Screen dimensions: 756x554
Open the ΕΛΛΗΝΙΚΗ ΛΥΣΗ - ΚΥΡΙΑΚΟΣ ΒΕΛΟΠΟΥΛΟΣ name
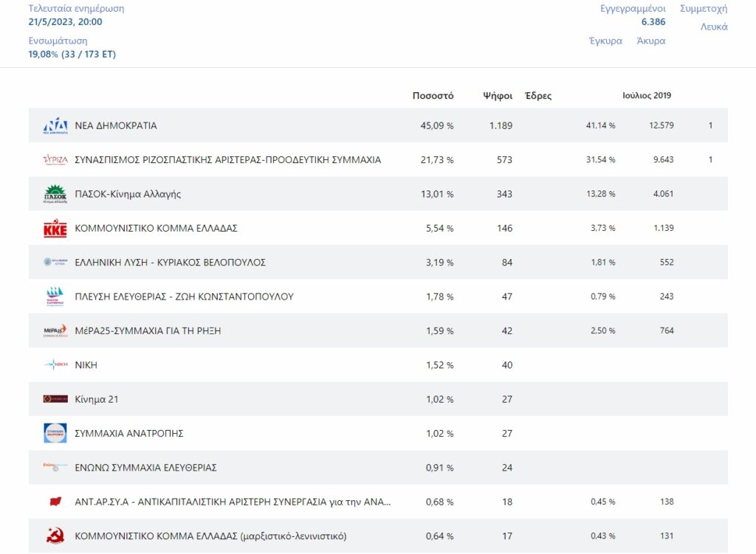[171, 263]
